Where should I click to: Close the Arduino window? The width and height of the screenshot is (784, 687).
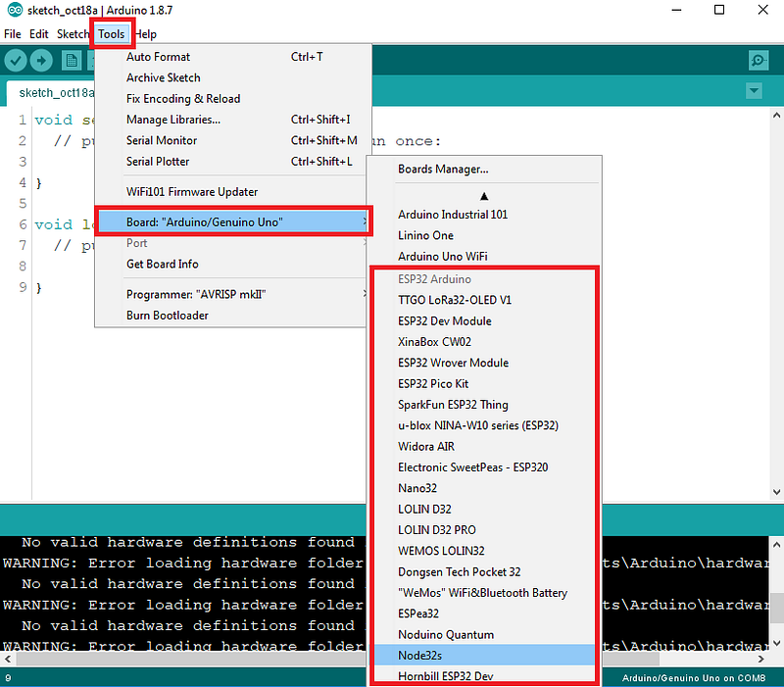763,10
